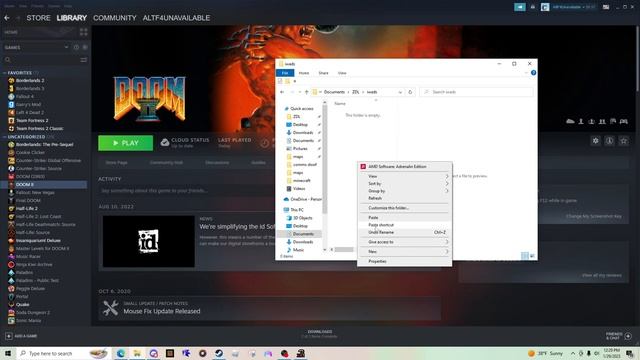The height and width of the screenshot is (360, 640).
Task: Collapse the UNCATEGORIZED category in library
Action: pyautogui.click(x=4, y=137)
